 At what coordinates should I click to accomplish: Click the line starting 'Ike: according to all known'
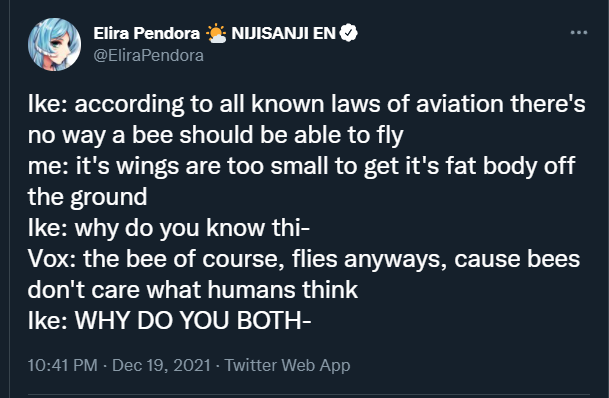click(306, 104)
